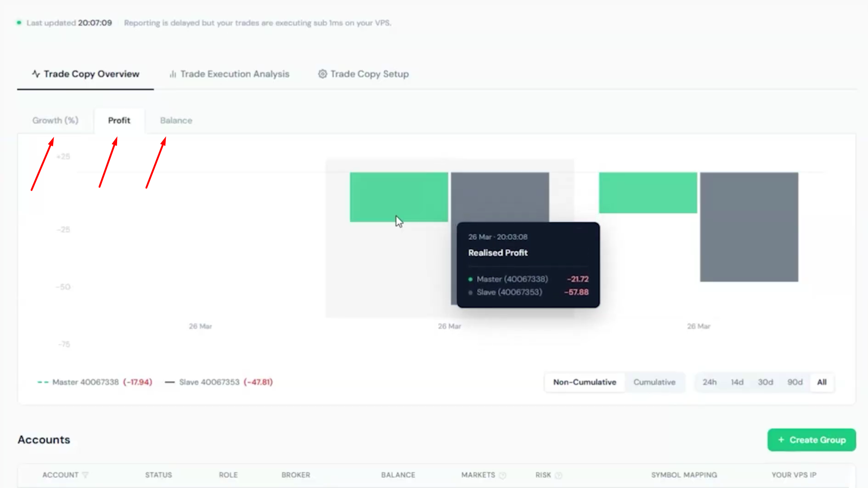This screenshot has width=868, height=488.
Task: Set chart range to All
Action: [x=822, y=382]
